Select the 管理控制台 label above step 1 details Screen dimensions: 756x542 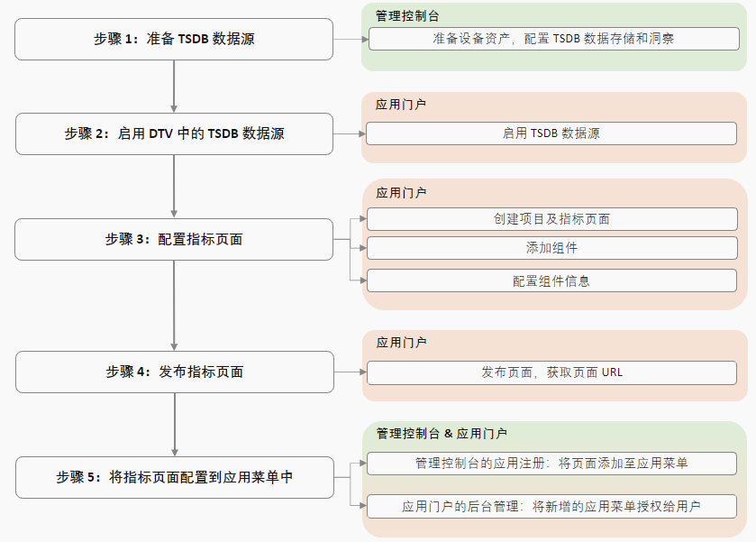pyautogui.click(x=397, y=13)
